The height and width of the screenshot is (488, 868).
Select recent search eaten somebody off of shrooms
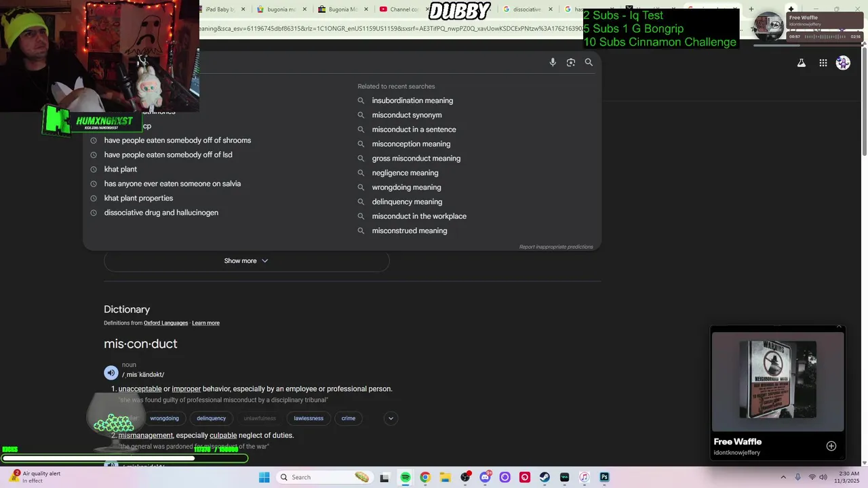point(178,140)
